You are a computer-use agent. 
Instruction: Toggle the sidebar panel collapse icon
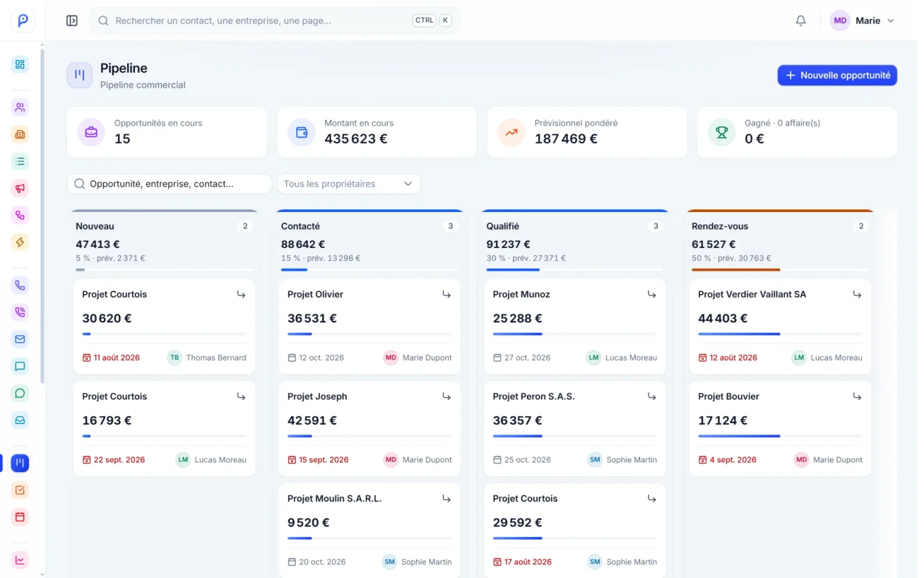click(x=72, y=20)
